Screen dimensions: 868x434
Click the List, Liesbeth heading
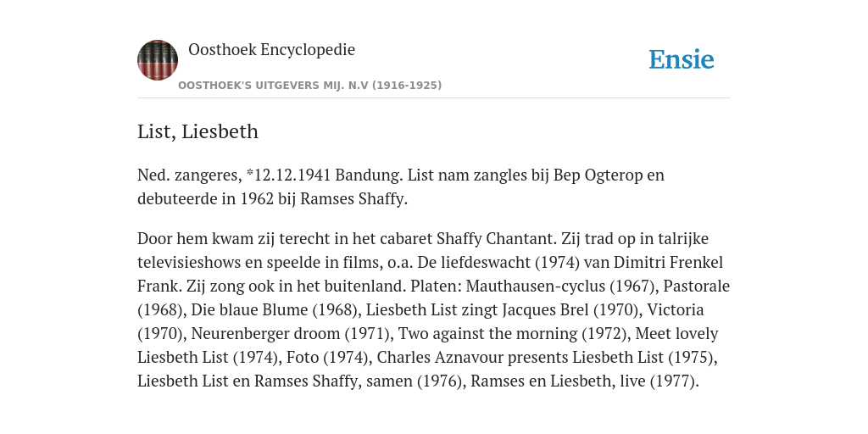(198, 131)
